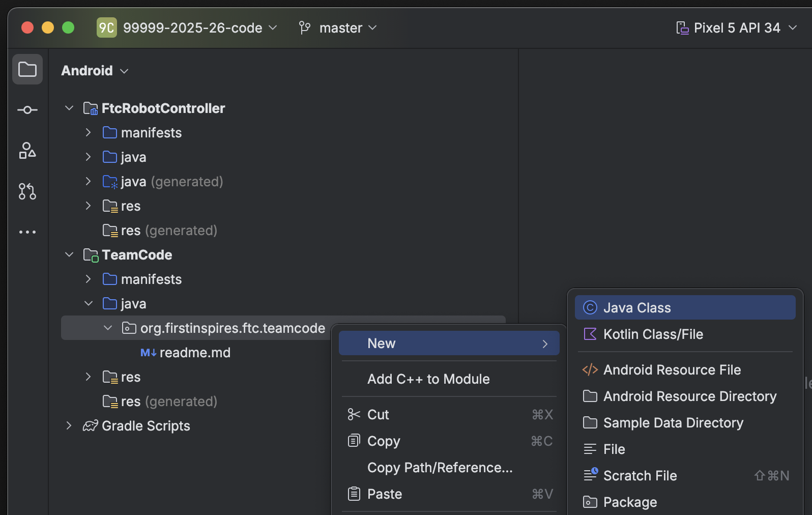Screen dimensions: 812x515
Task: Click the Pixel 5 device icon
Action: point(682,27)
